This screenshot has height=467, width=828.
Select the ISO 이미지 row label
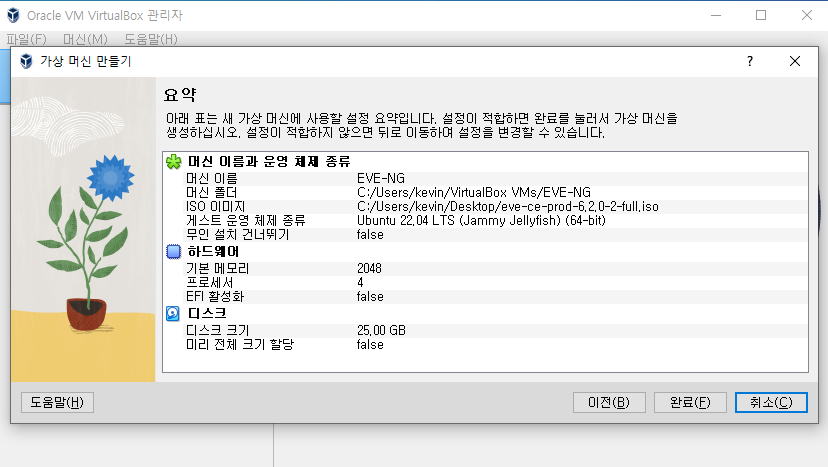(x=215, y=207)
